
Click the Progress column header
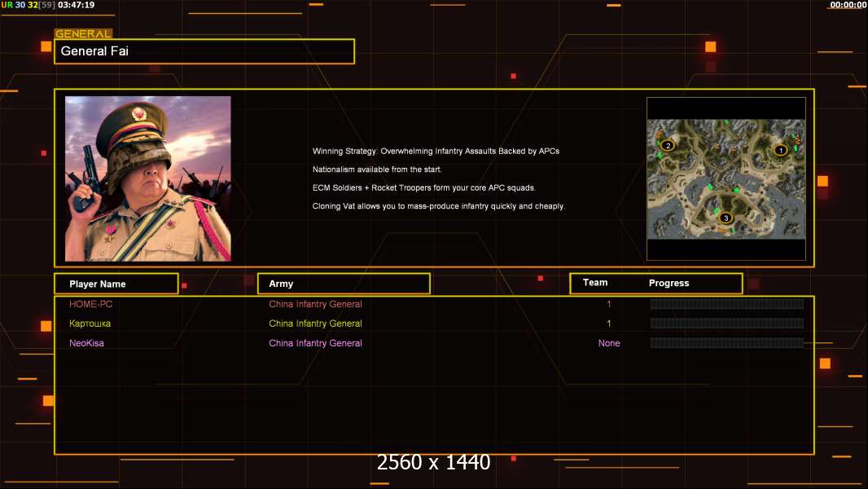coord(669,283)
